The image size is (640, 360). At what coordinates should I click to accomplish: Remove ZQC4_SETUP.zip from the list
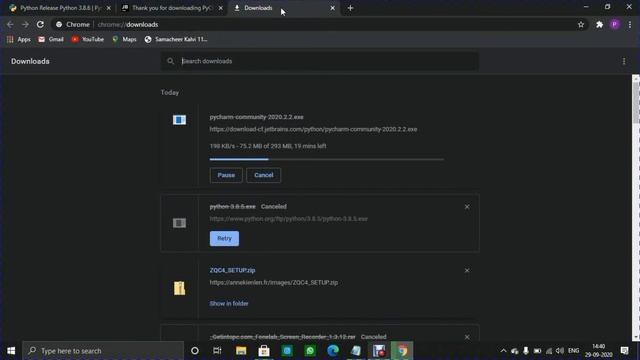point(467,271)
